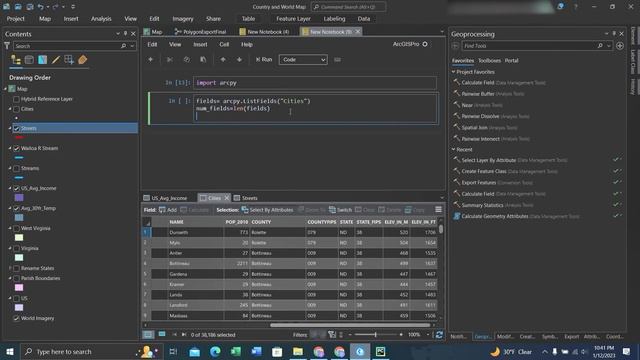This screenshot has height=360, width=640.
Task: Open the notebook Cell menu
Action: 224,44
